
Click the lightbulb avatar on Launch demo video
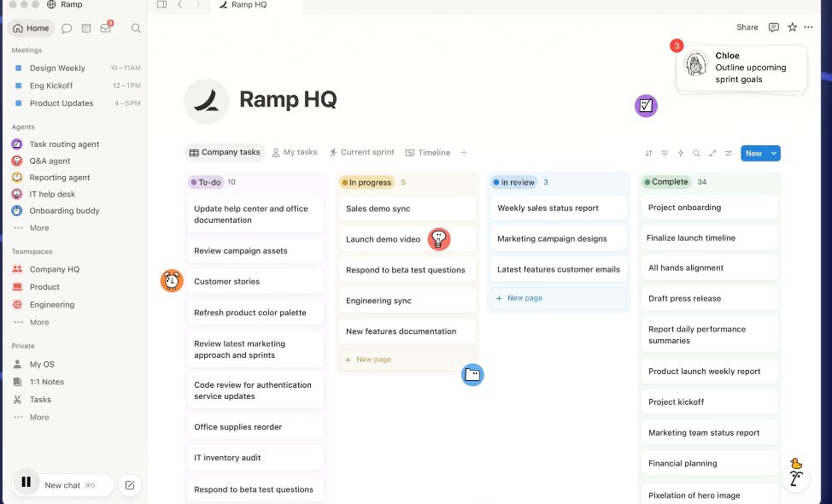point(439,239)
